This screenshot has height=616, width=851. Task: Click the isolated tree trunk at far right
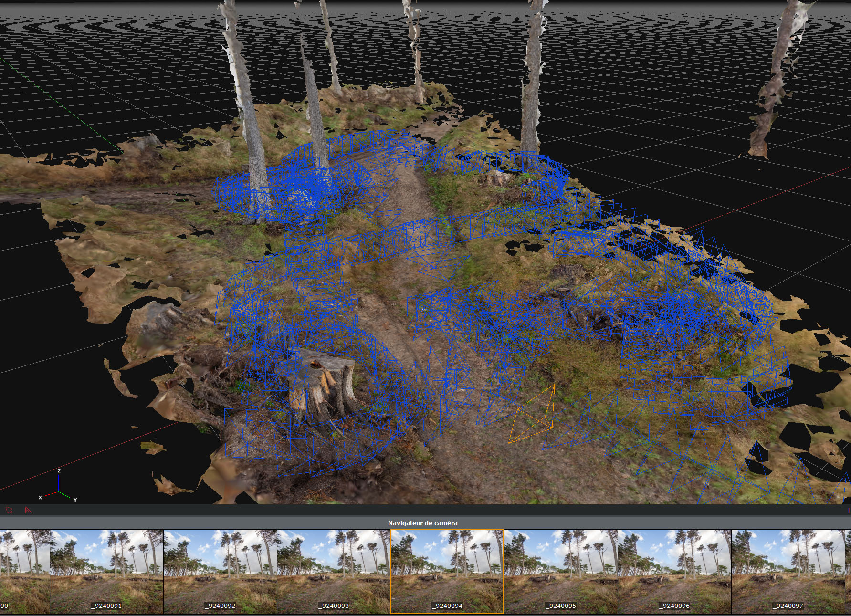coord(776,76)
